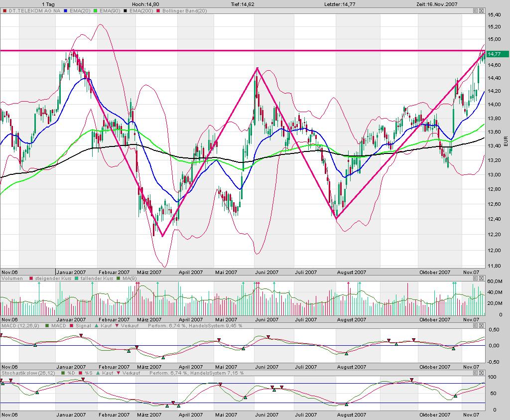
Task: Select the DT.TELEKOM AG NA series label
Action: 30,10
